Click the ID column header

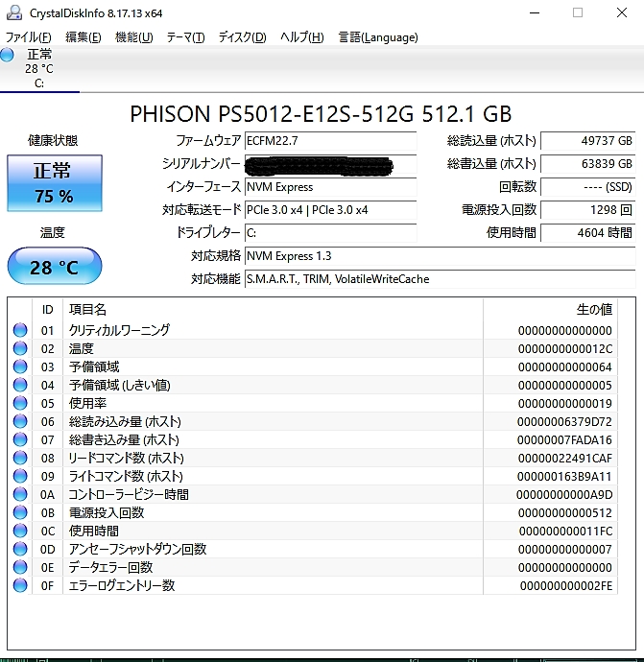pos(47,310)
